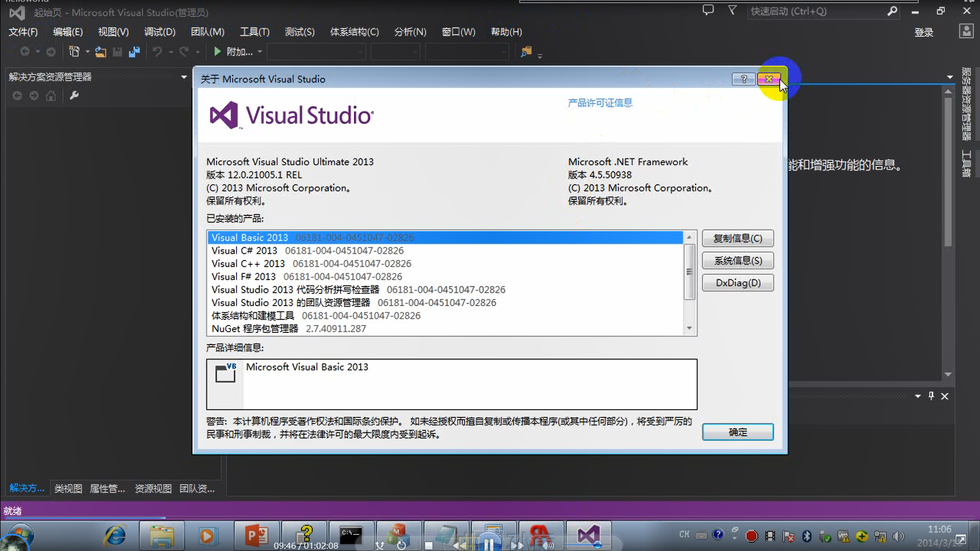Open the 调试(D) menu

(160, 32)
